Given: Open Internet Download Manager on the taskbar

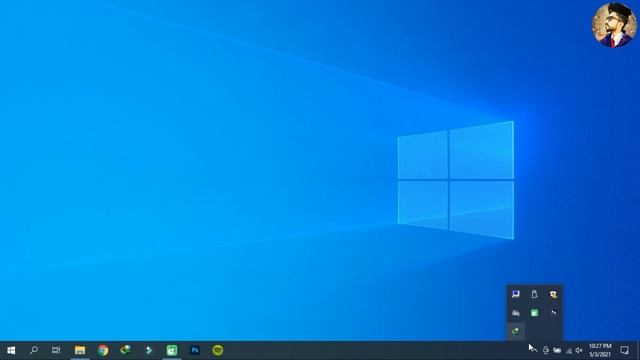Looking at the screenshot, I should (126, 350).
